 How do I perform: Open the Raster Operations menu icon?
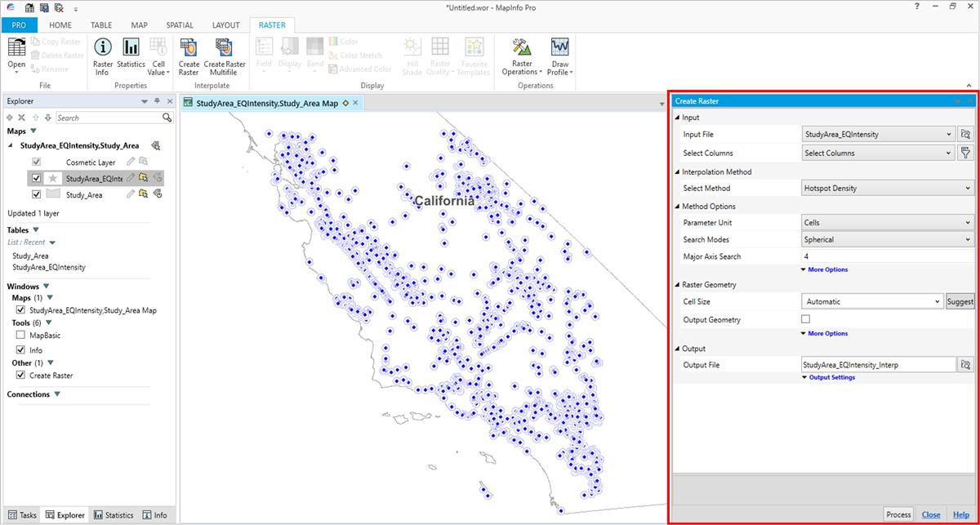(521, 49)
